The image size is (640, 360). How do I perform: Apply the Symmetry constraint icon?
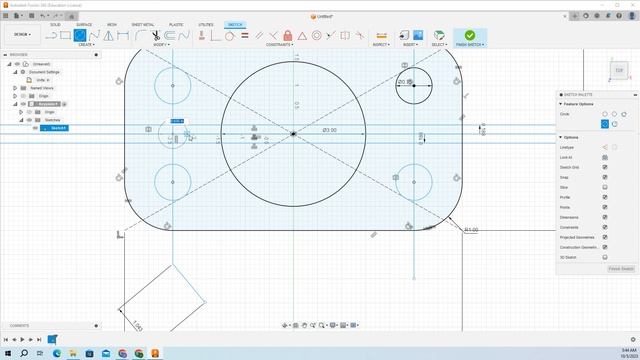pyautogui.click(x=345, y=36)
